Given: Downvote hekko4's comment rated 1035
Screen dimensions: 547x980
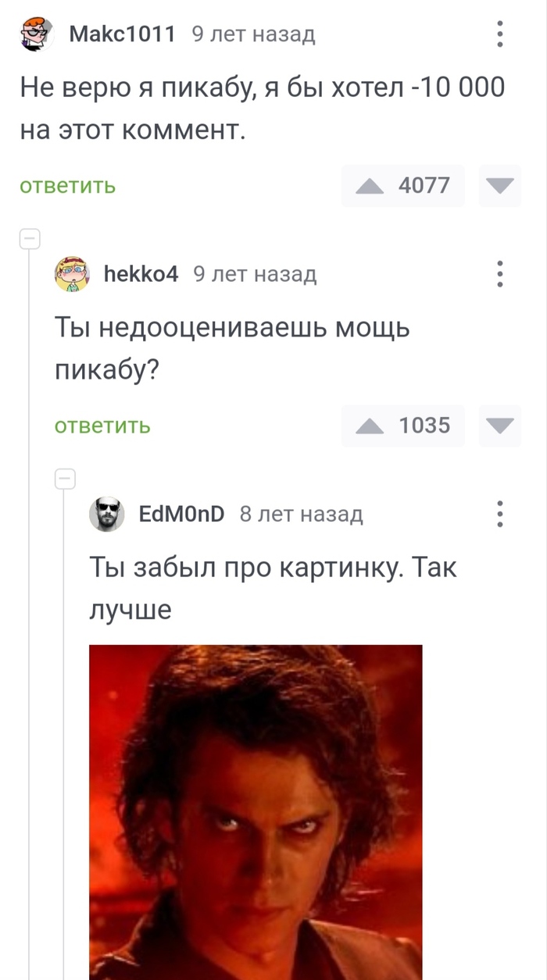Looking at the screenshot, I should (499, 426).
